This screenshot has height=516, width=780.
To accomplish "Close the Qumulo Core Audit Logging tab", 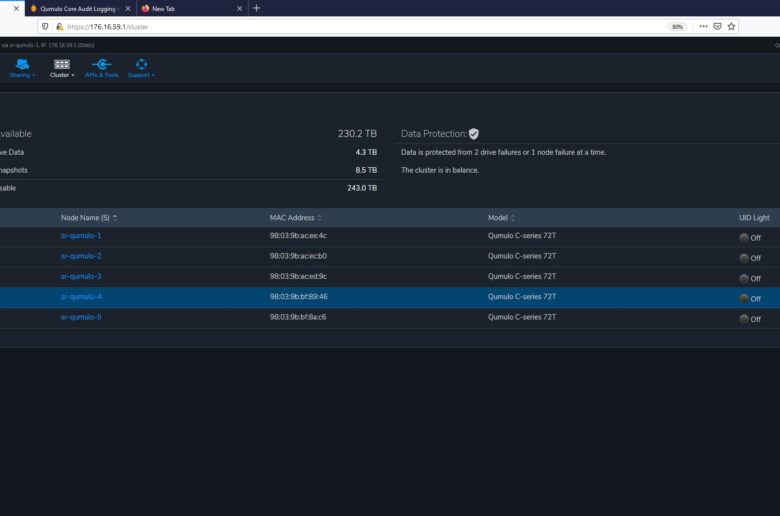I will [128, 8].
